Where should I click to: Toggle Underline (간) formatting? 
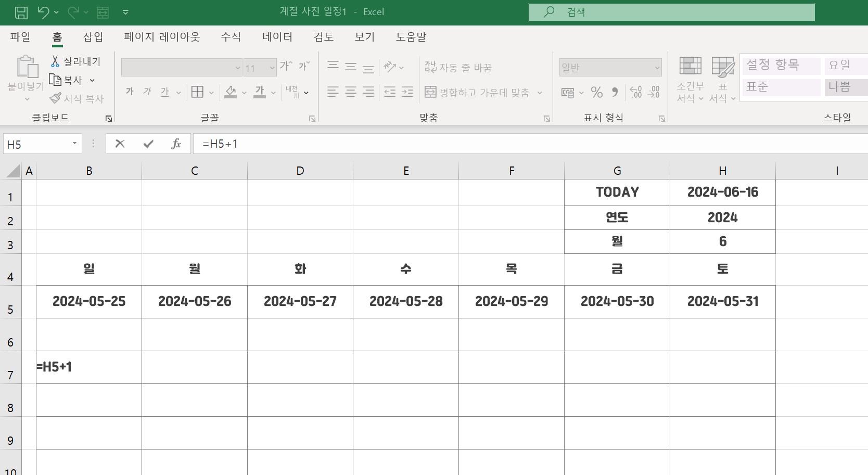165,92
